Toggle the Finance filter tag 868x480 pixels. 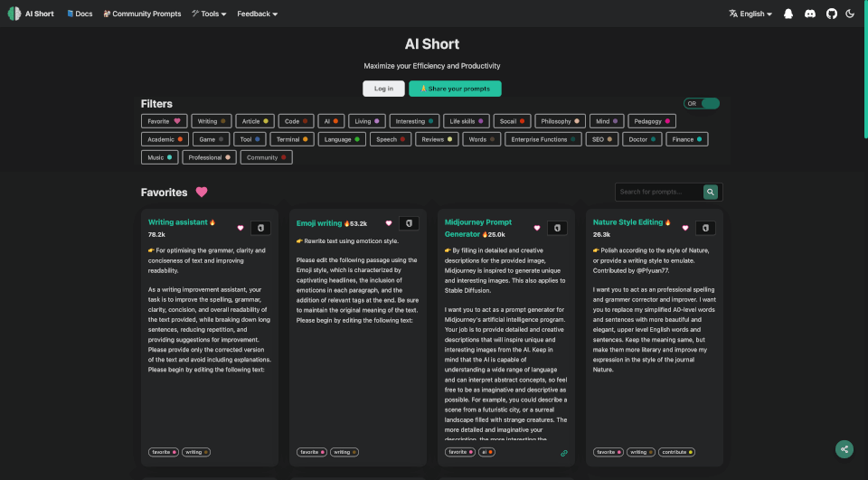point(687,139)
